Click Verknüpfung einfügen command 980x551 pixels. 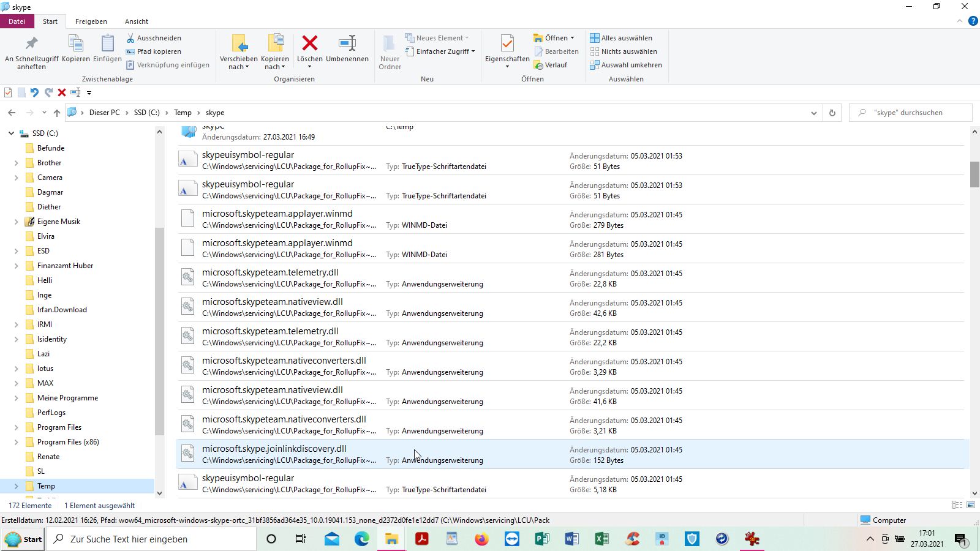pyautogui.click(x=168, y=65)
